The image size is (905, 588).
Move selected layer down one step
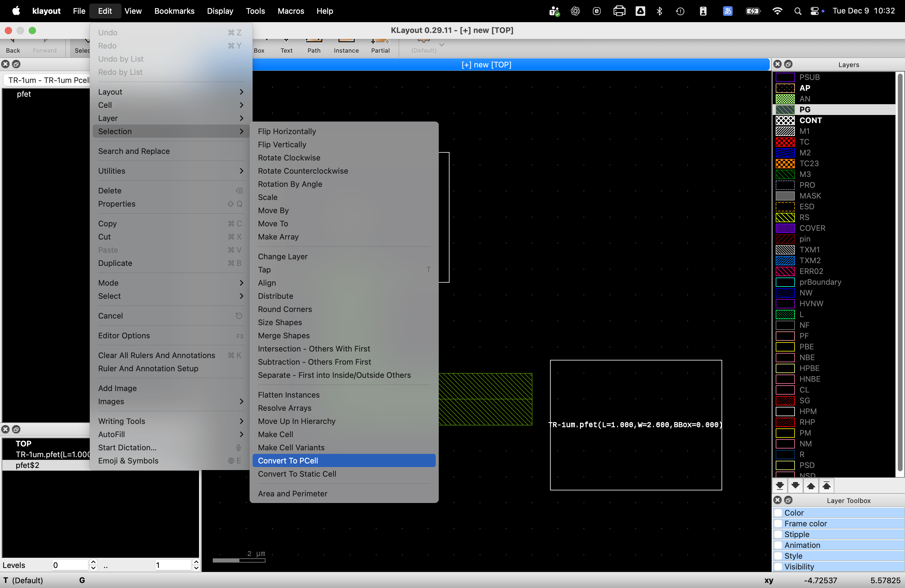click(x=795, y=486)
